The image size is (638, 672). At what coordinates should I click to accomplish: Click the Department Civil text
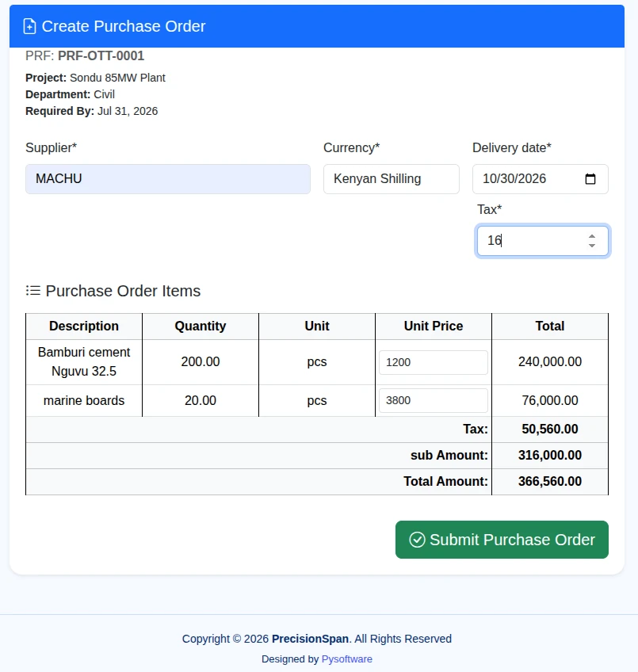click(x=70, y=94)
